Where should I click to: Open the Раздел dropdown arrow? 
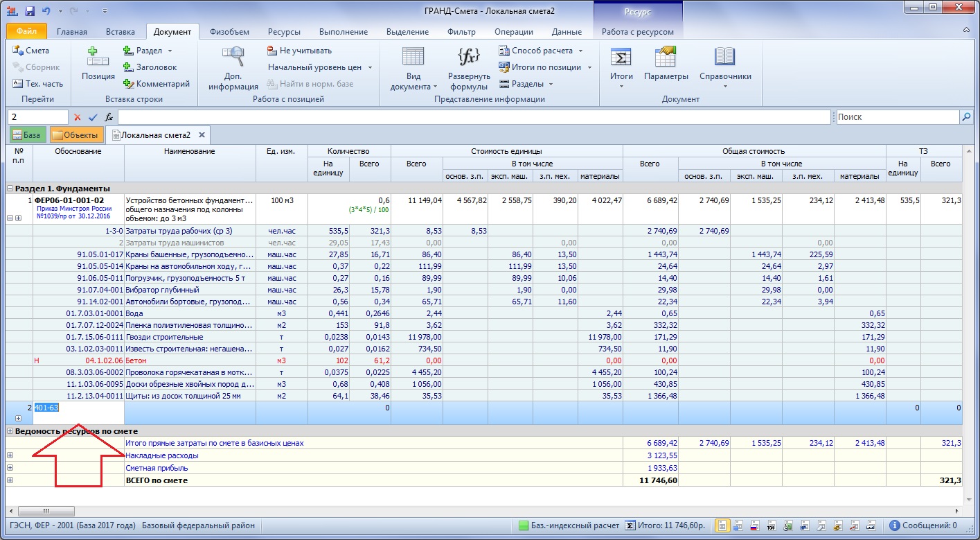170,51
